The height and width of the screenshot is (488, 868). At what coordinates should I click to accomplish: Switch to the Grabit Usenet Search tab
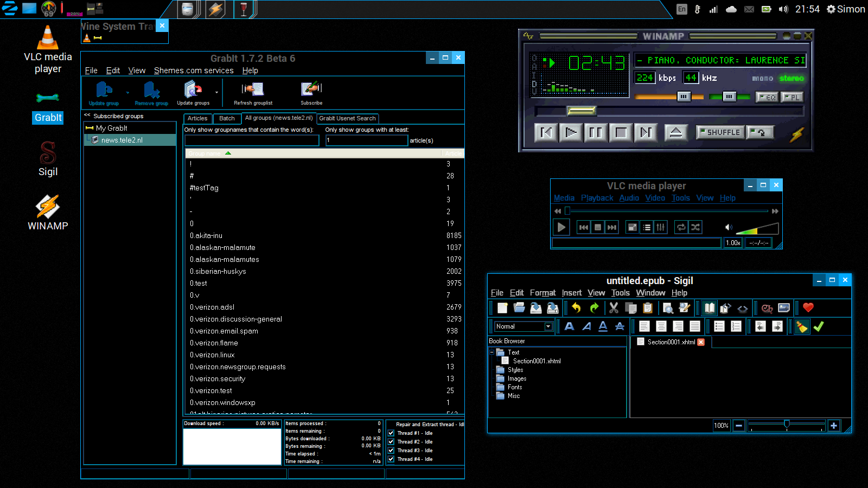347,118
